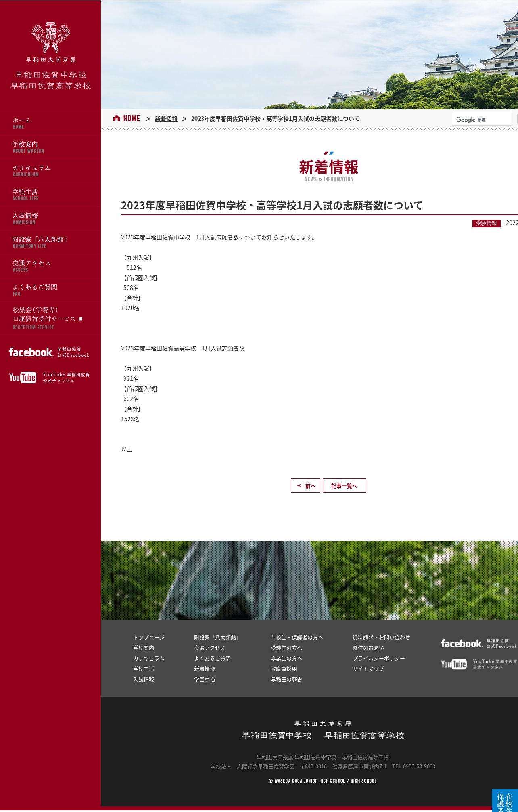Open footer link 資料請求・お問い合わせ
Image resolution: width=518 pixels, height=812 pixels.
click(381, 637)
